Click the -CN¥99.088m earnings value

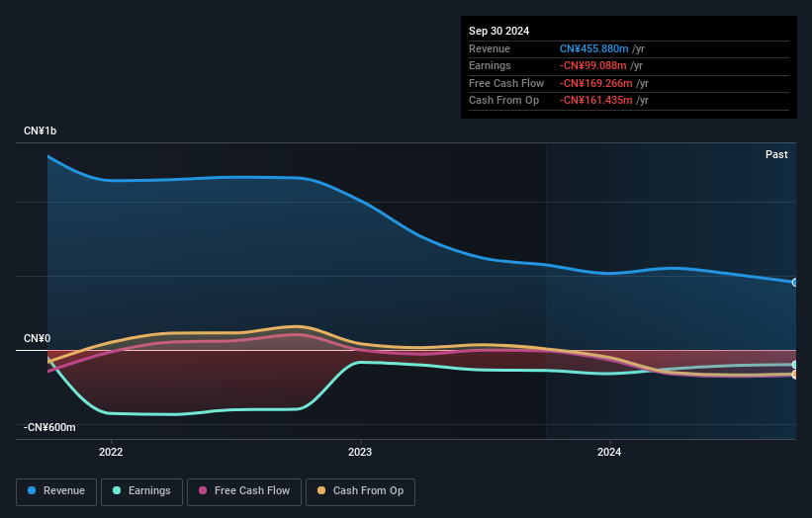[x=593, y=65]
